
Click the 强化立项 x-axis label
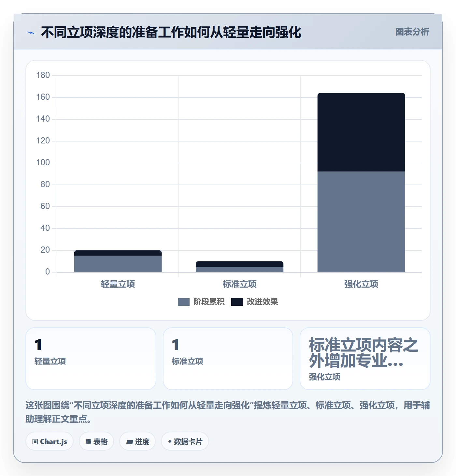(361, 284)
